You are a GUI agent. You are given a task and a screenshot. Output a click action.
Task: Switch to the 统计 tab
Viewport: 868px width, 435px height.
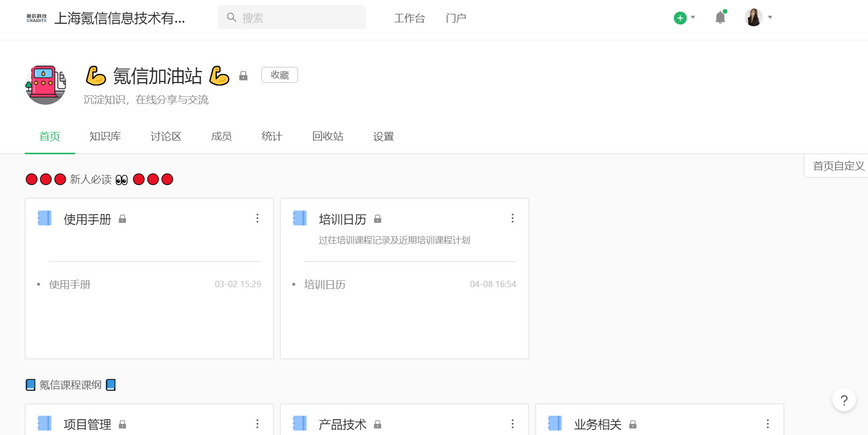pos(272,136)
